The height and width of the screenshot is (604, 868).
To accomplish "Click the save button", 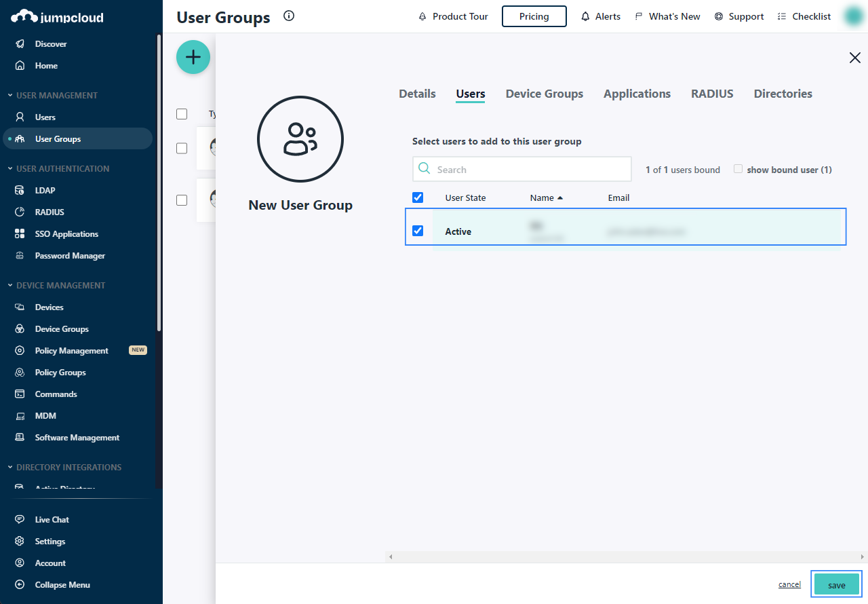I will [836, 585].
